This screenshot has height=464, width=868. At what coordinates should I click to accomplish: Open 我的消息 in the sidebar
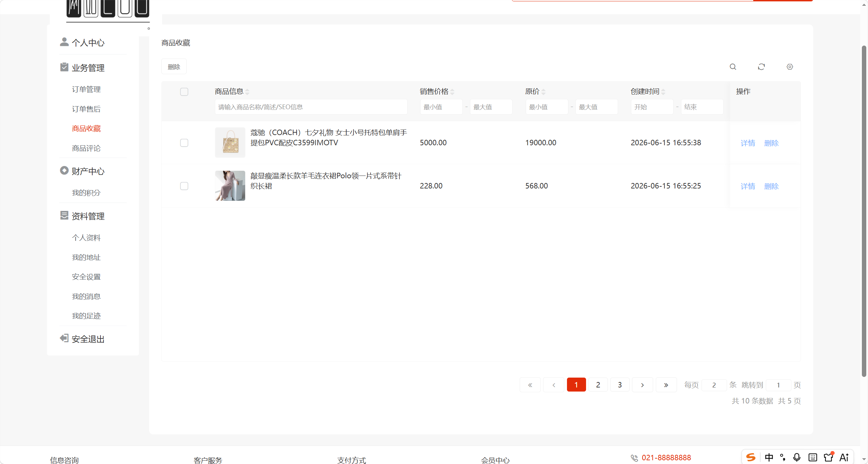[86, 296]
